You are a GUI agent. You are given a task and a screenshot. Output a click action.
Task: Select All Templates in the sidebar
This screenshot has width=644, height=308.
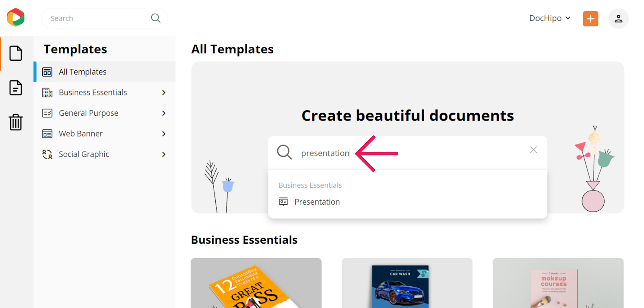point(105,72)
